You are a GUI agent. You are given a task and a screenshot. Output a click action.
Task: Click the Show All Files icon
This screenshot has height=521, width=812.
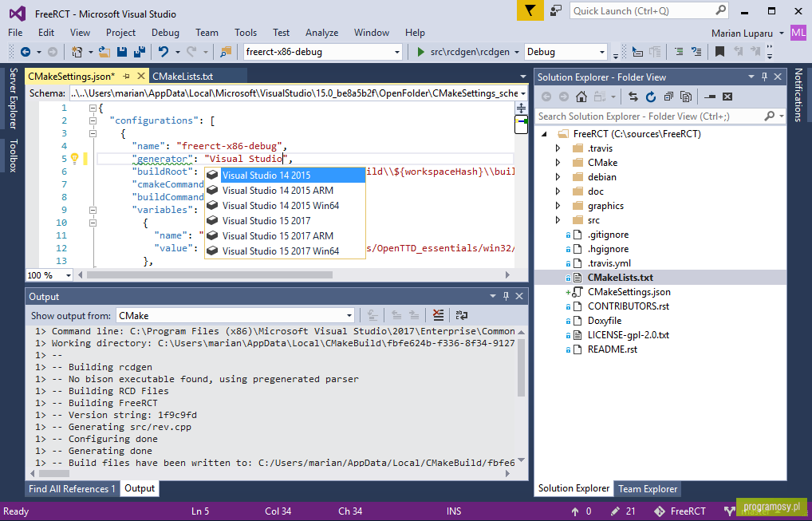pos(686,97)
